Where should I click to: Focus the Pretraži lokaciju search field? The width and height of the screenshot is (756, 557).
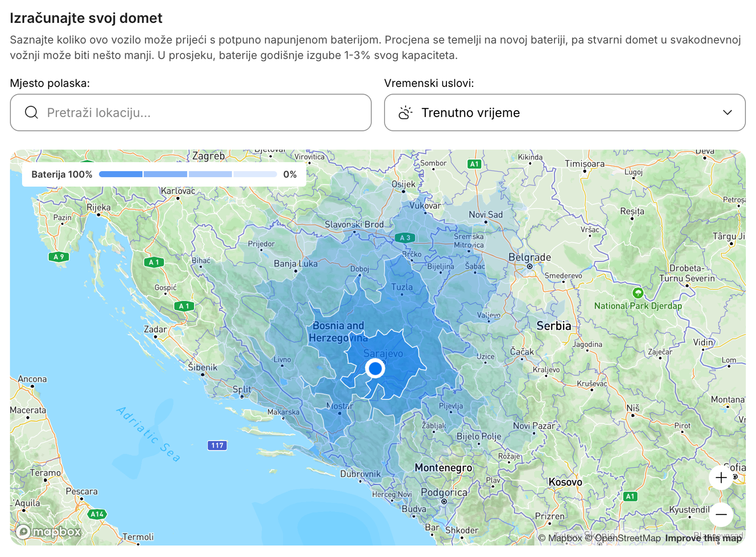pos(191,112)
